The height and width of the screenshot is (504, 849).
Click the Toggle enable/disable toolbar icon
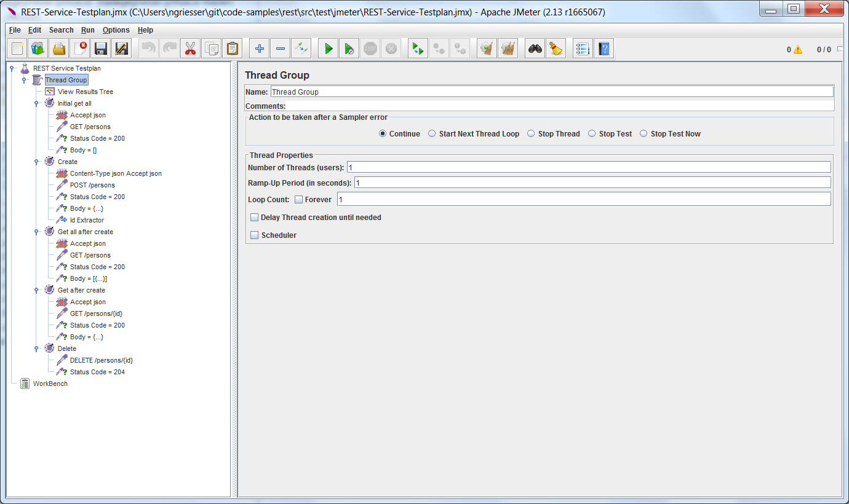point(301,49)
